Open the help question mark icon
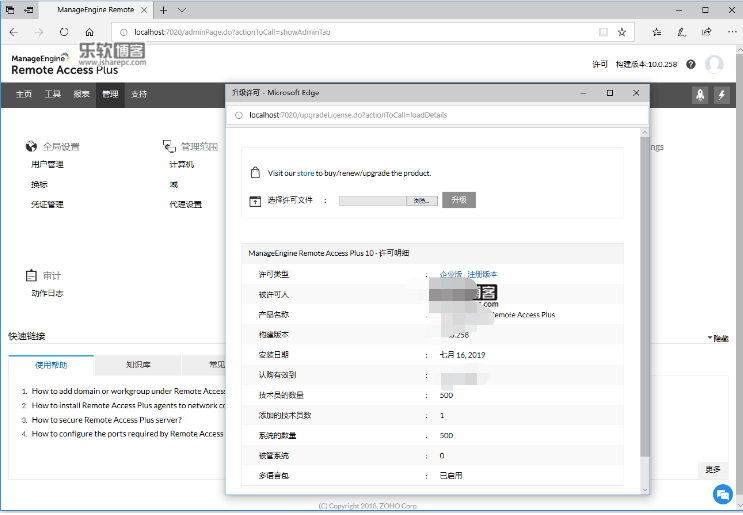The width and height of the screenshot is (743, 515). click(x=691, y=64)
